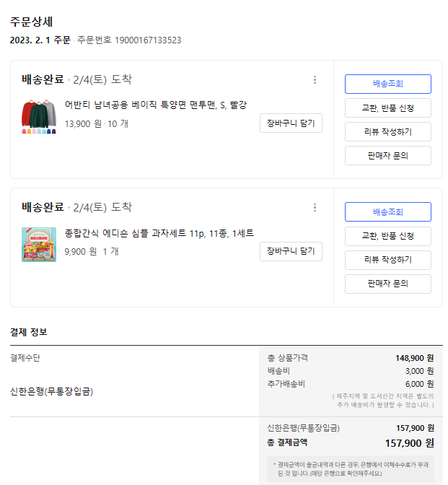Add the sweatshirt to cart with 장바구니 담기
448x485 pixels.
(x=291, y=123)
